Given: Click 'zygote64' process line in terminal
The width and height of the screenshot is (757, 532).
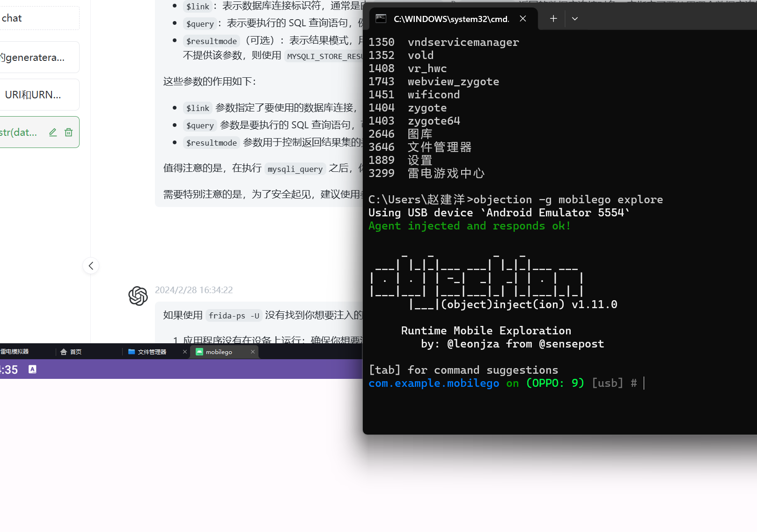Looking at the screenshot, I should click(414, 121).
